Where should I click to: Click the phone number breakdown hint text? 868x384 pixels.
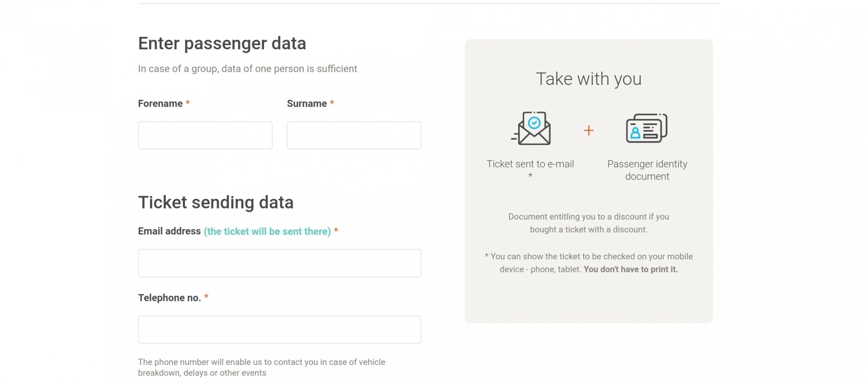tap(262, 367)
